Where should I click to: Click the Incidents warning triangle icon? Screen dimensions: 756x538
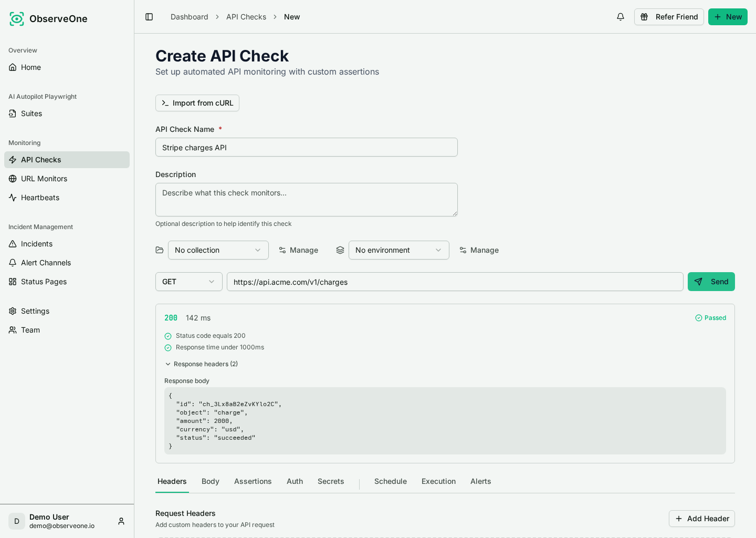[13, 244]
